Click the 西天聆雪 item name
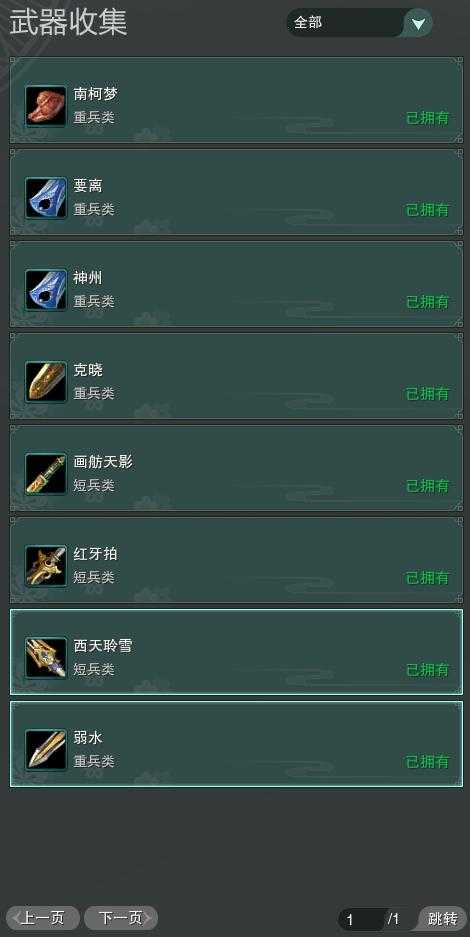 click(103, 646)
